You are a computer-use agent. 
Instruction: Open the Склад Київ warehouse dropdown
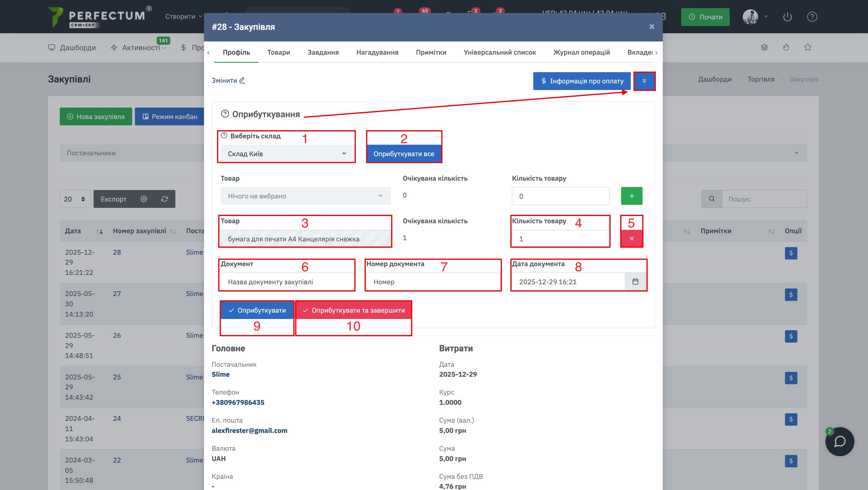click(286, 154)
